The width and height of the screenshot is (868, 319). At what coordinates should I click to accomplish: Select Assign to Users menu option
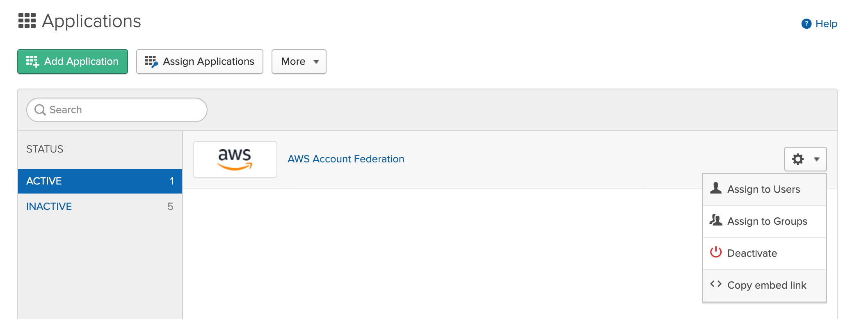point(763,189)
